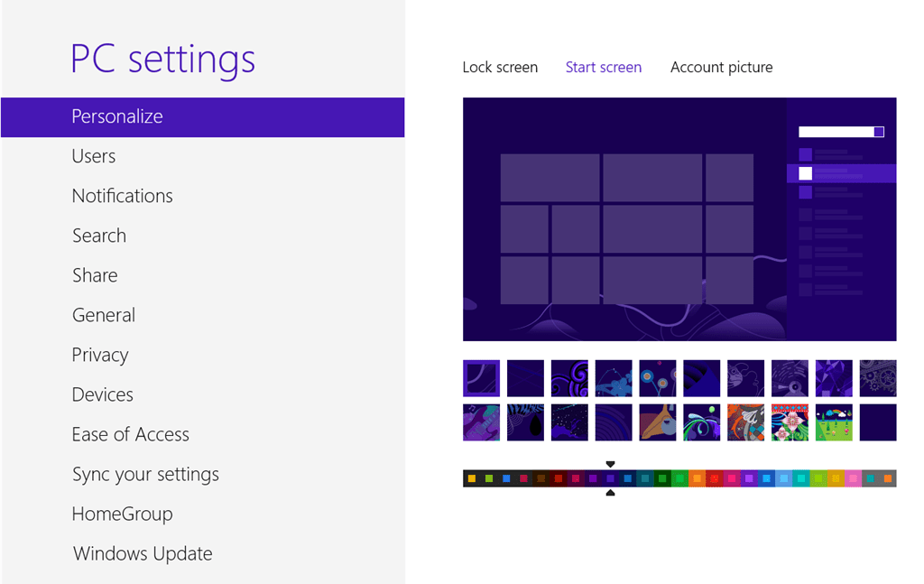Select the plain dark background tile
Image resolution: width=924 pixels, height=584 pixels.
[878, 422]
